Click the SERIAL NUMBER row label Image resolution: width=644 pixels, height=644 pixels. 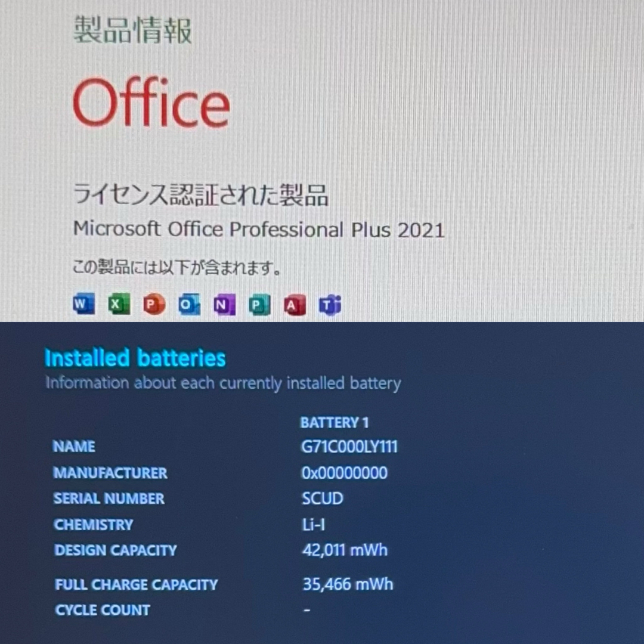click(109, 498)
